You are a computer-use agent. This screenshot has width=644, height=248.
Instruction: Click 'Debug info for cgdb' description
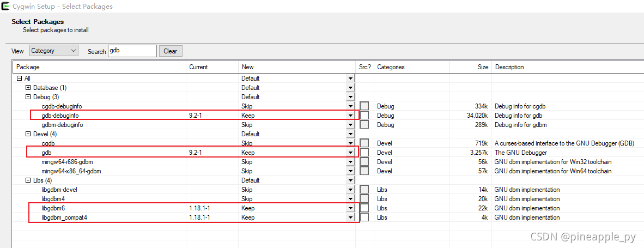[x=520, y=106]
